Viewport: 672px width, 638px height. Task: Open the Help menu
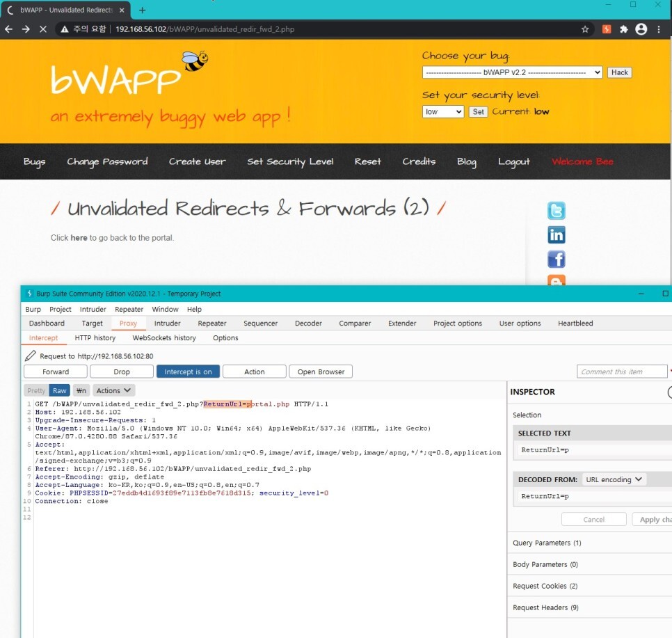pyautogui.click(x=194, y=309)
